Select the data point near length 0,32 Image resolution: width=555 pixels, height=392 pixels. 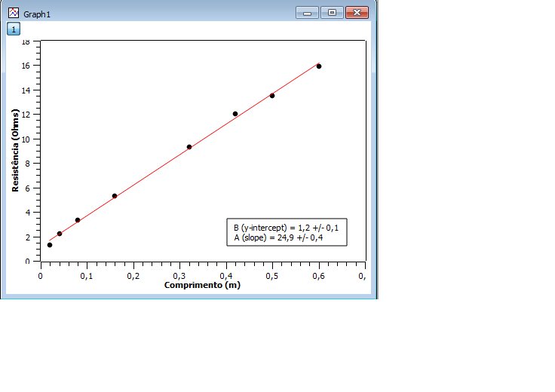pos(189,147)
